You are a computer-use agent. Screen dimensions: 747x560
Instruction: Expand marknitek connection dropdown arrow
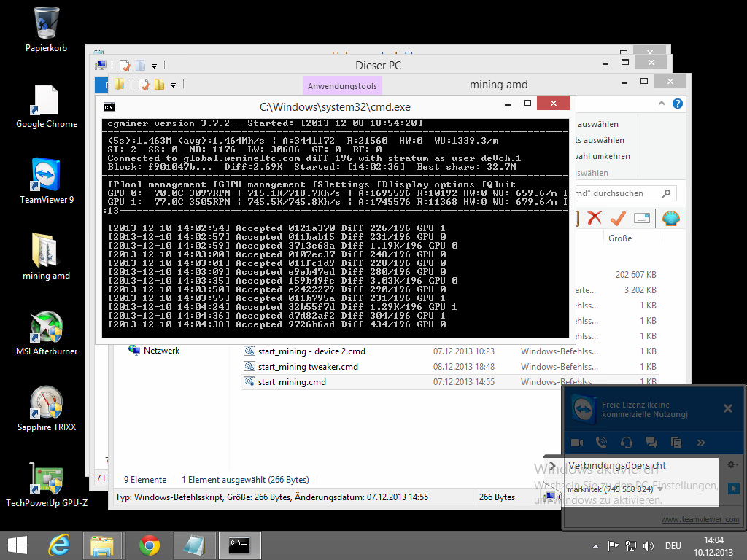[659, 489]
